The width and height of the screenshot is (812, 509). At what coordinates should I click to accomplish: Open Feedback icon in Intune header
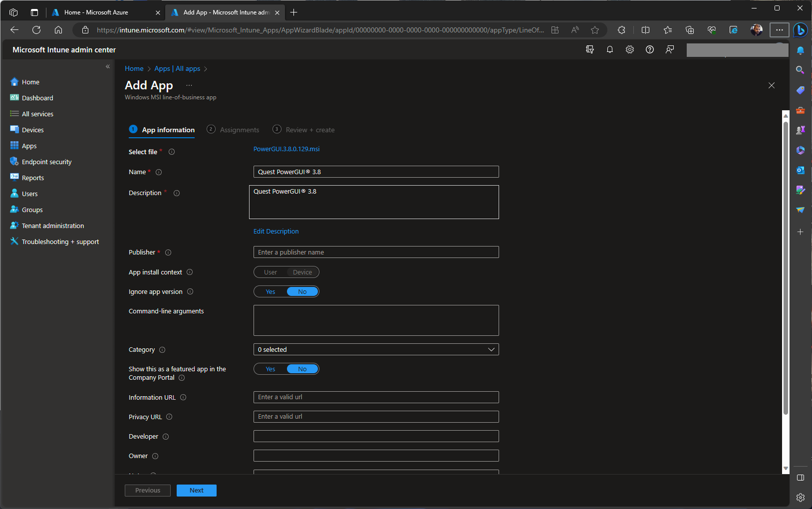670,49
